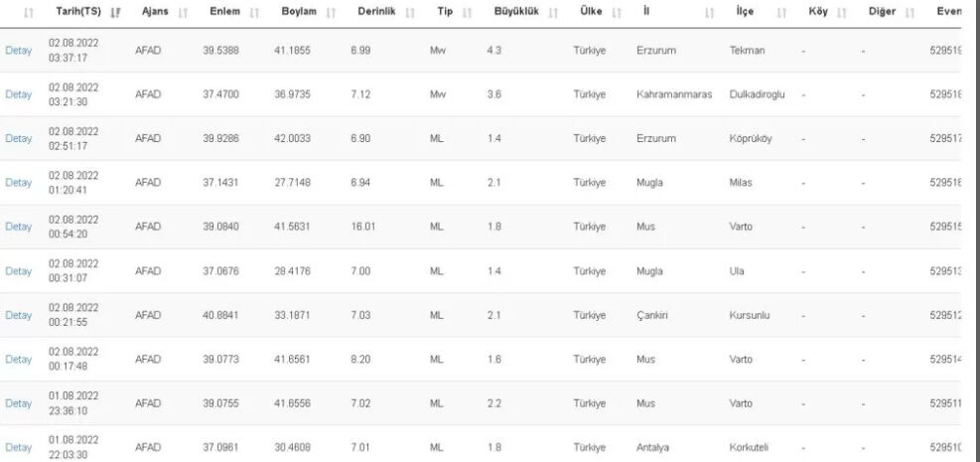Sort by Köy column icon
This screenshot has height=462, width=980.
click(841, 13)
